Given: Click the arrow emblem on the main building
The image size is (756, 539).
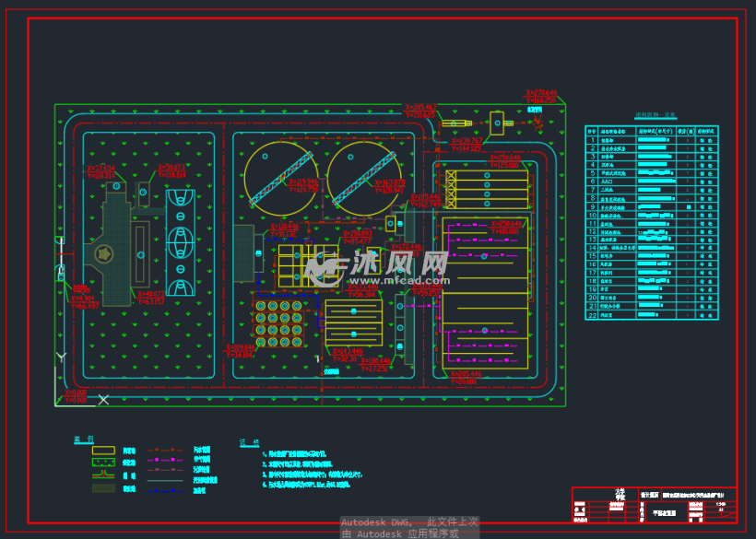Looking at the screenshot, I should [104, 252].
